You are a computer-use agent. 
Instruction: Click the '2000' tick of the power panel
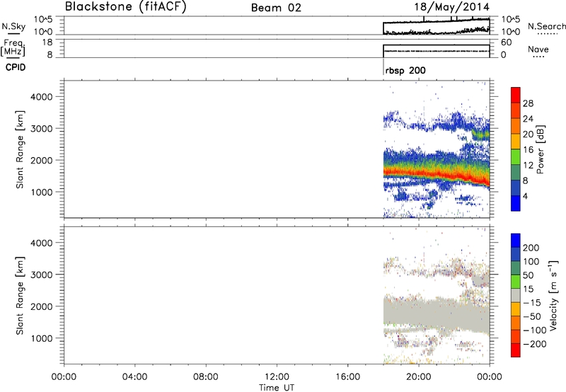pos(42,160)
